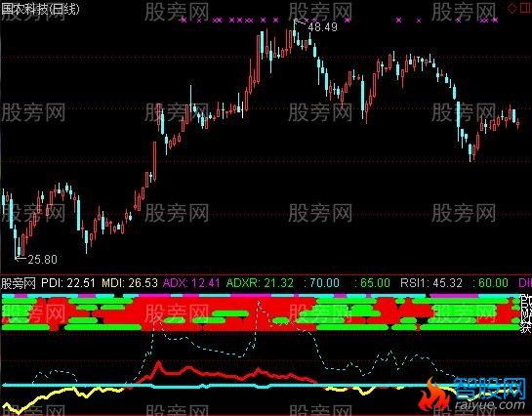Select the RSI1: 45.32 indicator value
Viewport: 532px width, 416px height.
[431, 283]
